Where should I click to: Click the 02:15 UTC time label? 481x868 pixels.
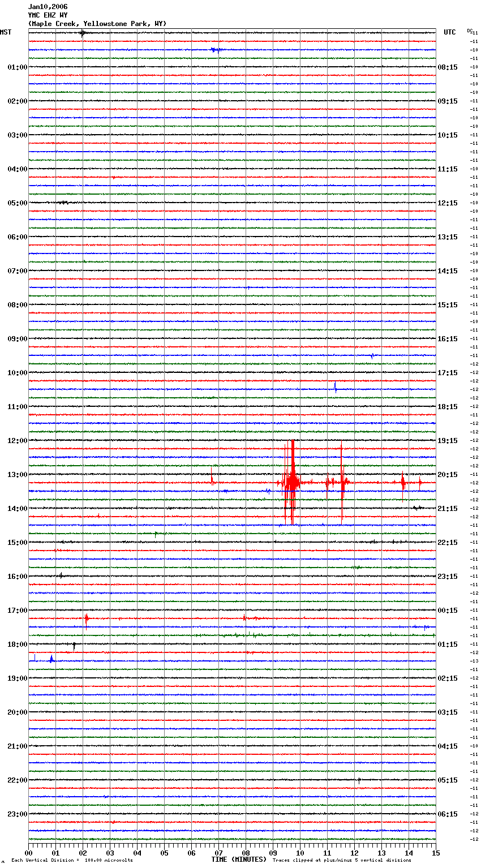pyautogui.click(x=448, y=678)
